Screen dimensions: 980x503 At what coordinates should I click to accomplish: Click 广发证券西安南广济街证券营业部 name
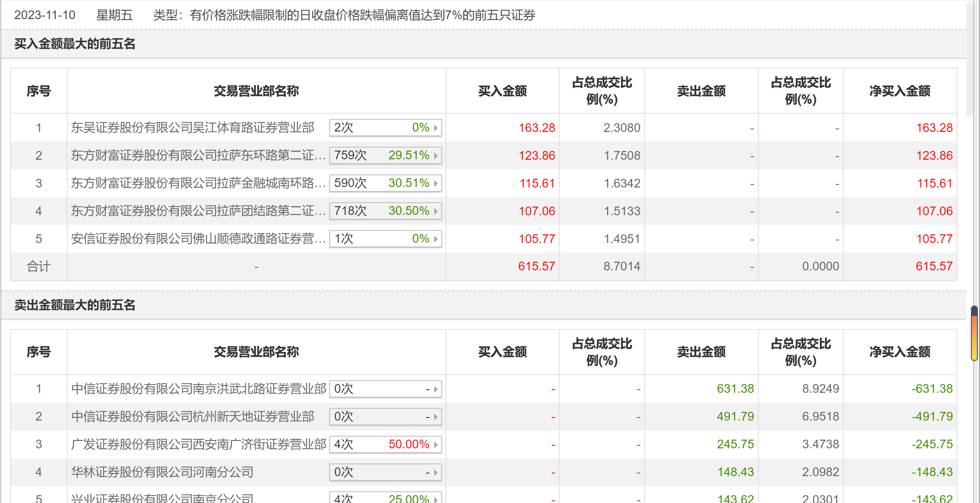click(x=198, y=444)
